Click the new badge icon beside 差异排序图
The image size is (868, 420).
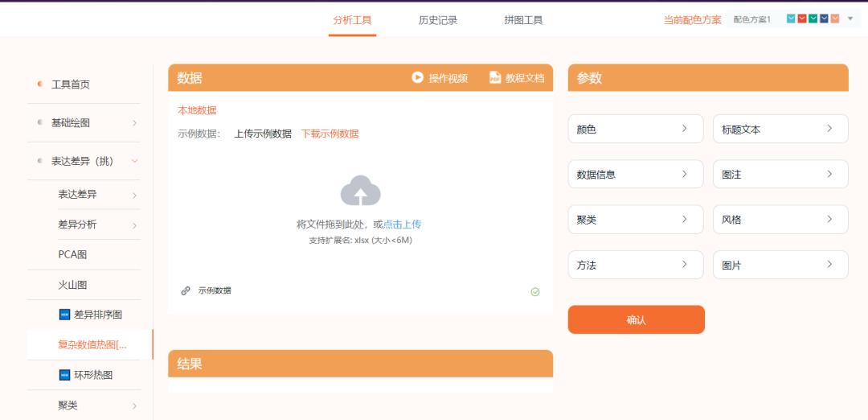[x=64, y=315]
